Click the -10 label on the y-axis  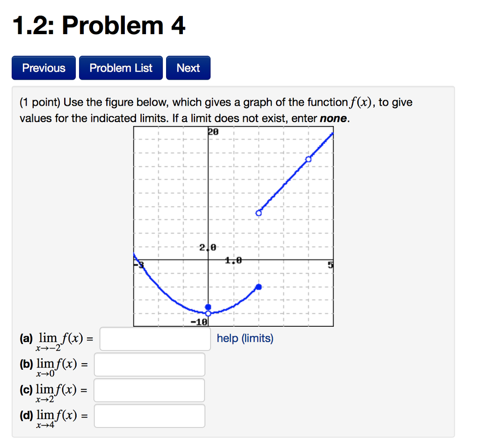coord(200,321)
